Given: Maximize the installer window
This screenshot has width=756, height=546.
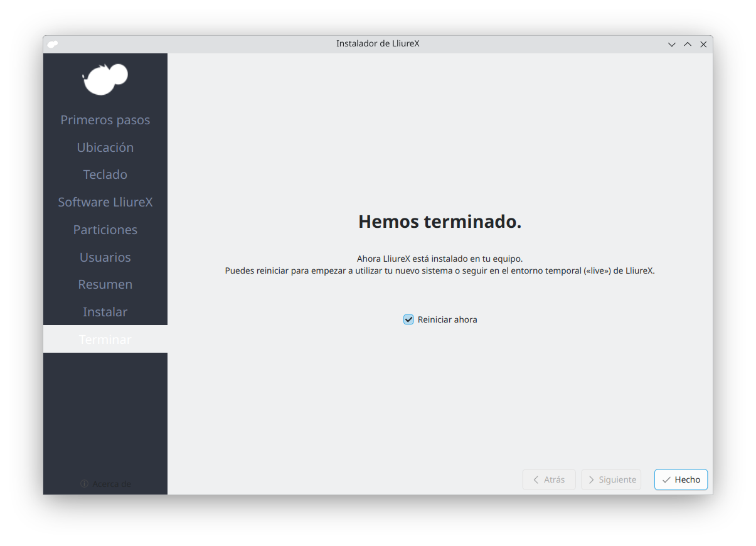Looking at the screenshot, I should pyautogui.click(x=688, y=45).
